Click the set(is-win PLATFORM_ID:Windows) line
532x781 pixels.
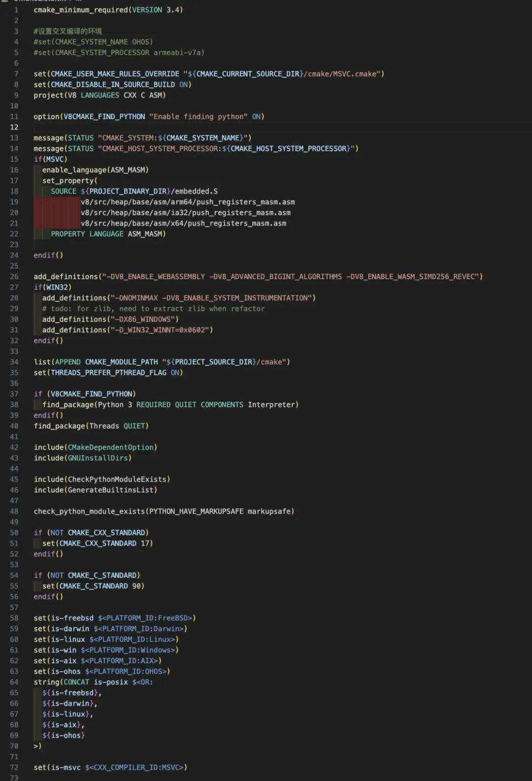106,650
